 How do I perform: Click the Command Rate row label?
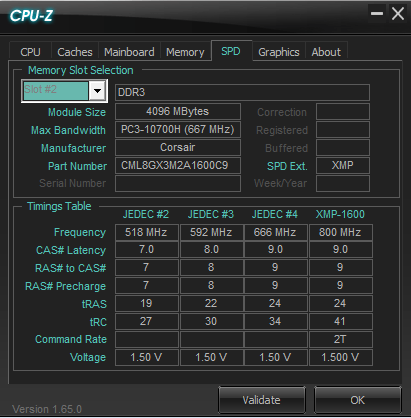[x=71, y=339]
